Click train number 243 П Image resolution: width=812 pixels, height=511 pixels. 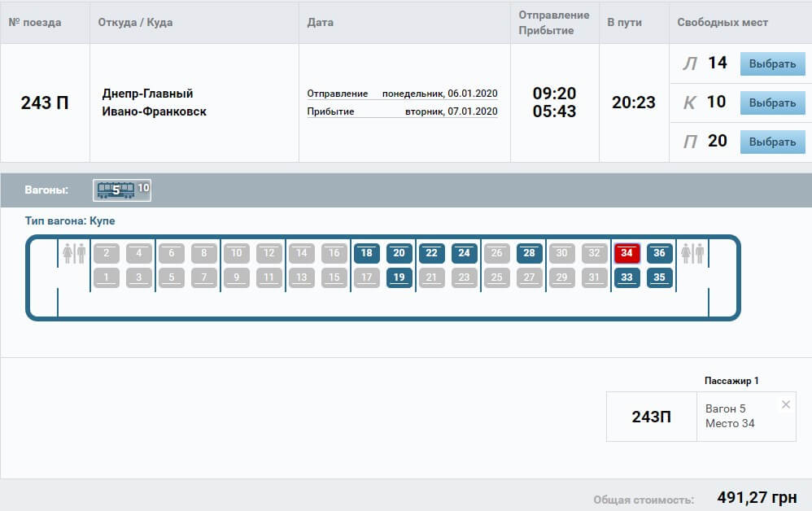click(x=45, y=103)
